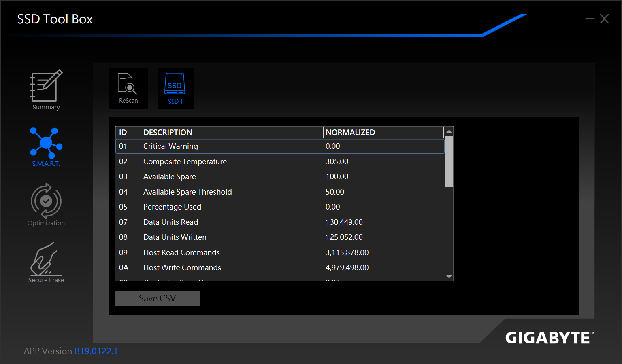Select the Critical Warning row
The image size is (622, 364).
tap(280, 146)
